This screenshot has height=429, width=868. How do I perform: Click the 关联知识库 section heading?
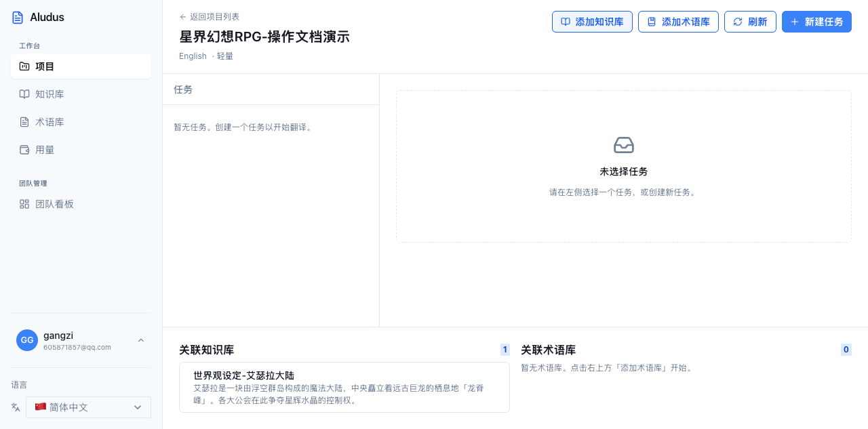tap(207, 350)
